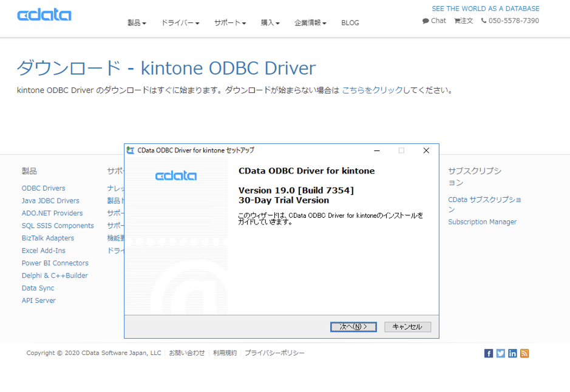
Task: Open the API Server link
Action: 38,300
